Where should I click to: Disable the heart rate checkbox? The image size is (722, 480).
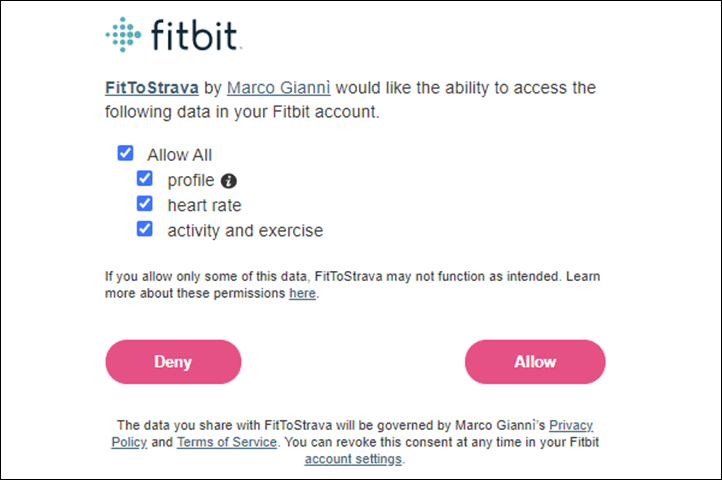click(145, 203)
